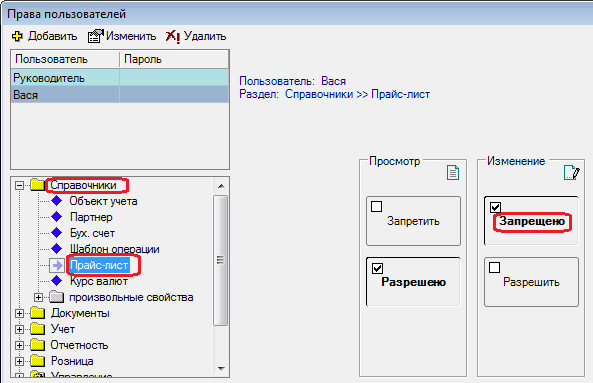Viewport: 593px width, 383px height.
Task: Select произвольные свойства tree item
Action: [x=131, y=297]
